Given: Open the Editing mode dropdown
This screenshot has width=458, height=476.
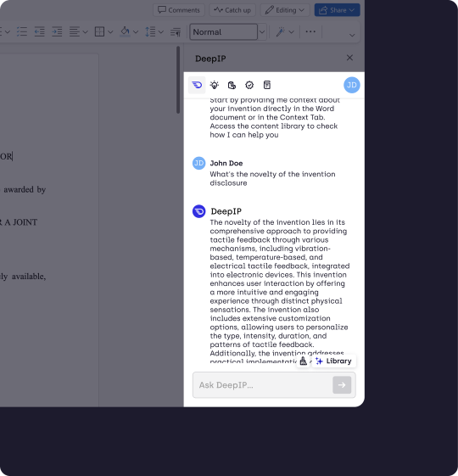Looking at the screenshot, I should [x=285, y=10].
